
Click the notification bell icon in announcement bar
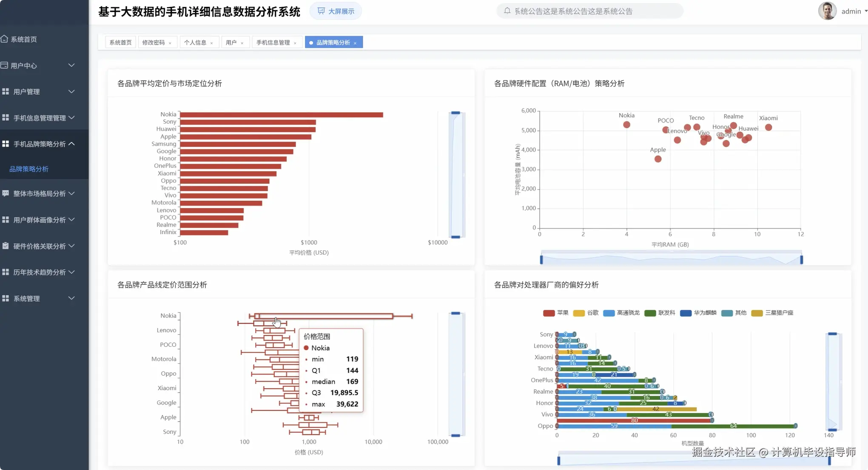pyautogui.click(x=507, y=11)
